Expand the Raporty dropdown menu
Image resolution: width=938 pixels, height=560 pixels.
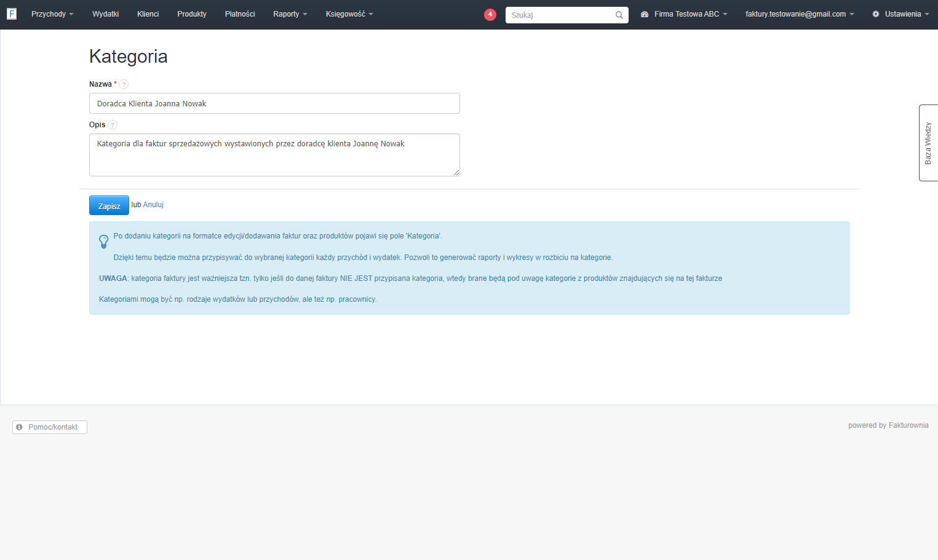(x=290, y=14)
